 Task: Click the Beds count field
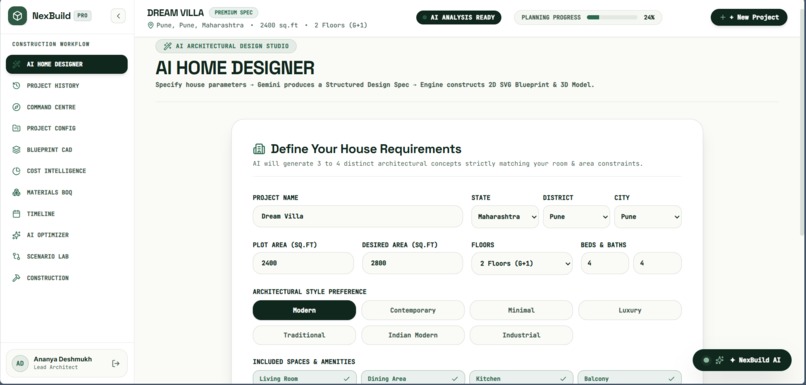(605, 263)
